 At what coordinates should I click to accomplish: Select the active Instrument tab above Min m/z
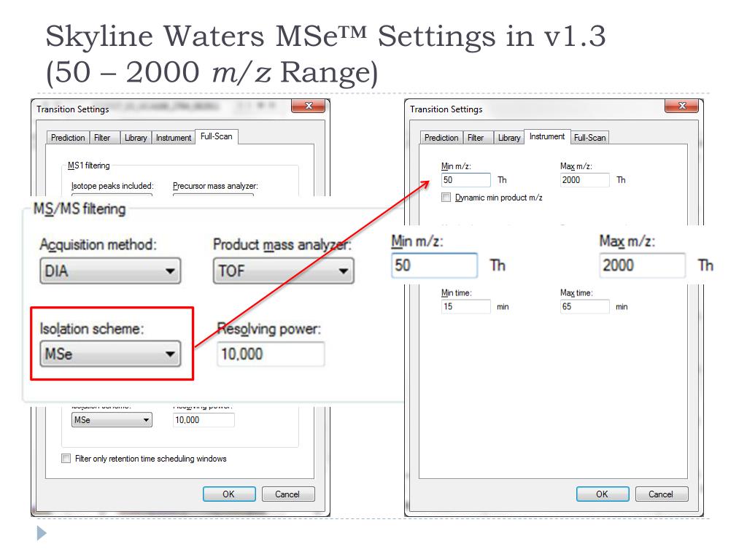547,136
